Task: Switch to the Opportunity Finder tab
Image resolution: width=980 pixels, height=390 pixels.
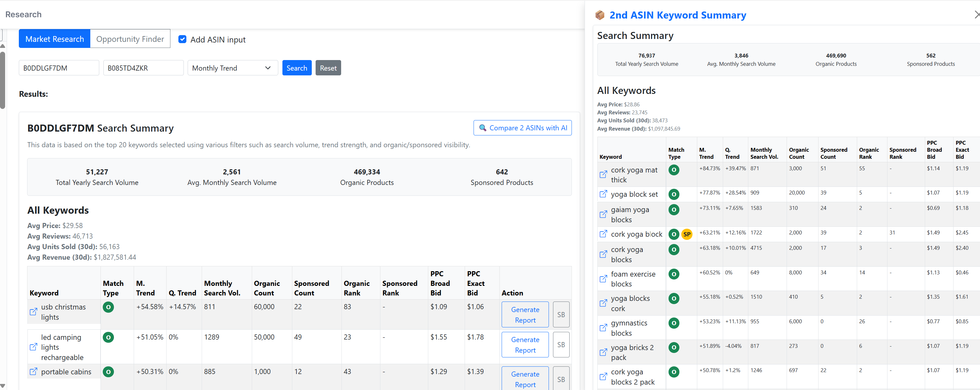Action: 130,39
